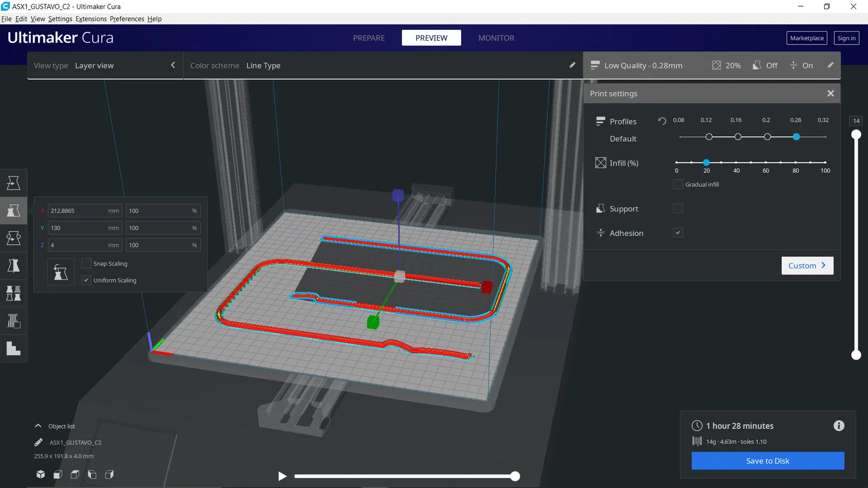Switch to top view icon

click(x=75, y=474)
